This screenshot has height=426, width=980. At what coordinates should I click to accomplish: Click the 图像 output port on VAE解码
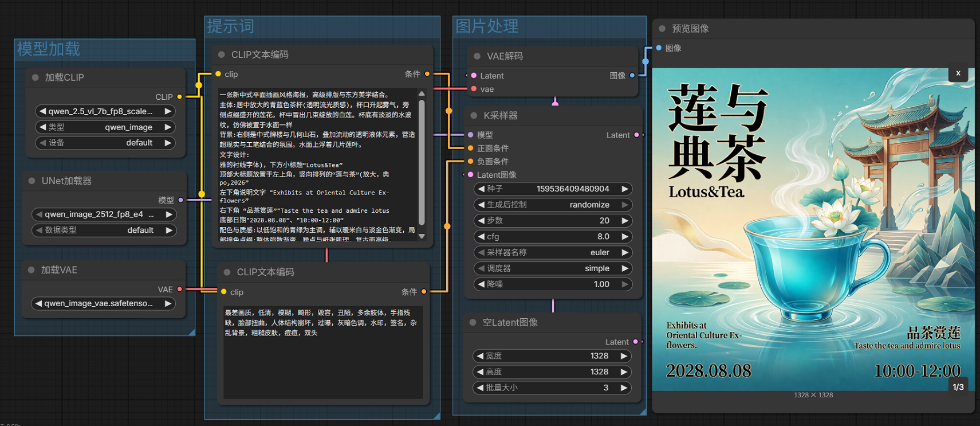tap(632, 75)
